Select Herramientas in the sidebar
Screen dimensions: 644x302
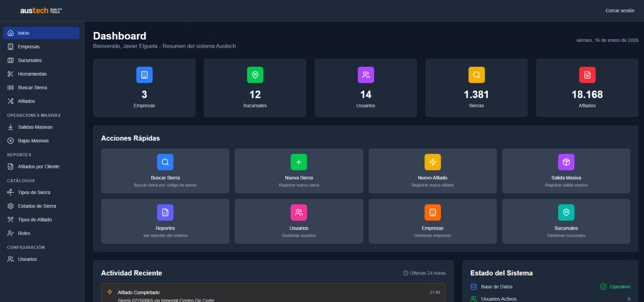coord(41,74)
